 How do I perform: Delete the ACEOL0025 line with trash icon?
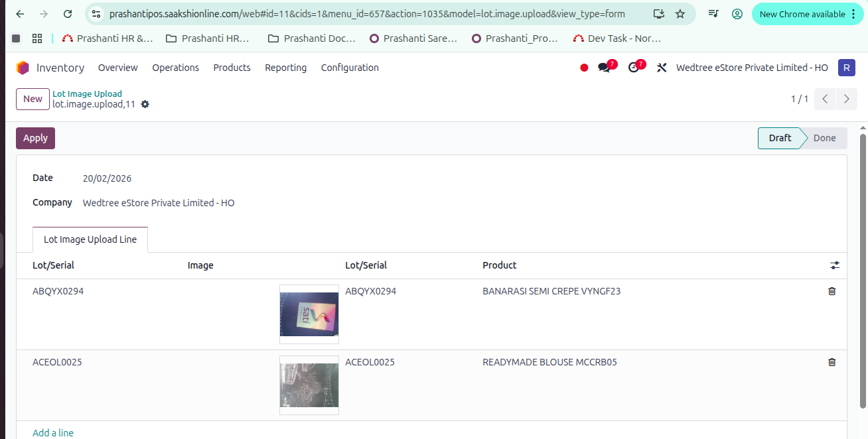click(x=832, y=362)
